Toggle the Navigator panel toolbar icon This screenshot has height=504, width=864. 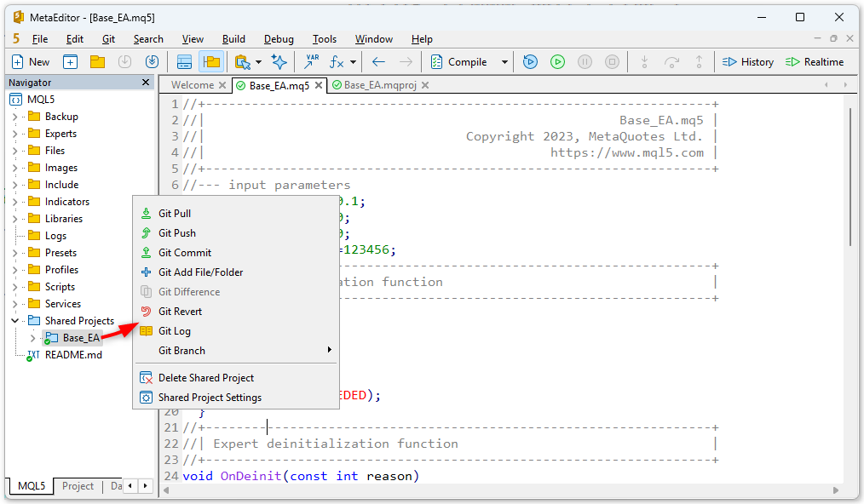click(x=211, y=62)
